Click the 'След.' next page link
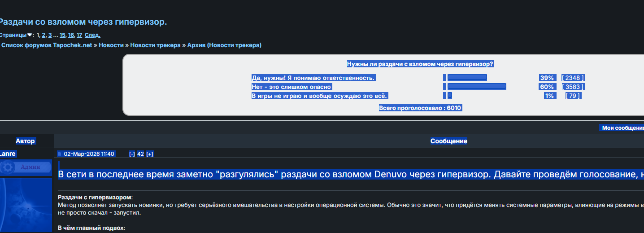The image size is (644, 233). 92,35
